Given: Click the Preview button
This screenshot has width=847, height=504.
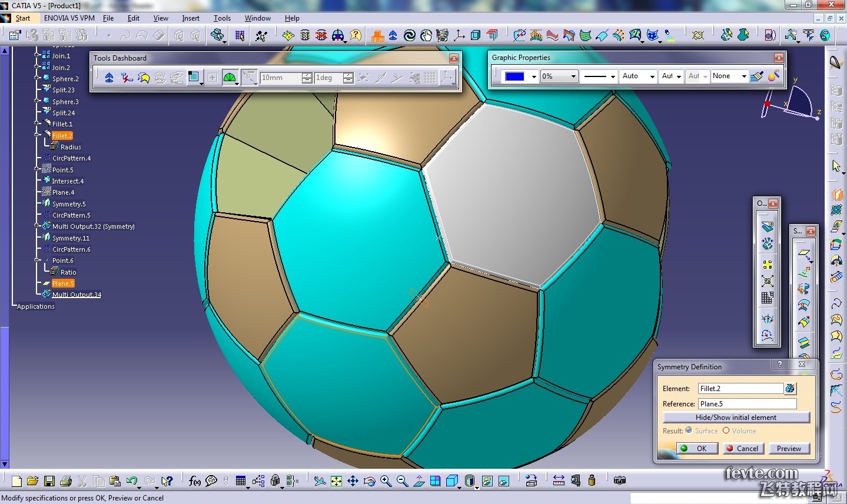Looking at the screenshot, I should (x=789, y=448).
